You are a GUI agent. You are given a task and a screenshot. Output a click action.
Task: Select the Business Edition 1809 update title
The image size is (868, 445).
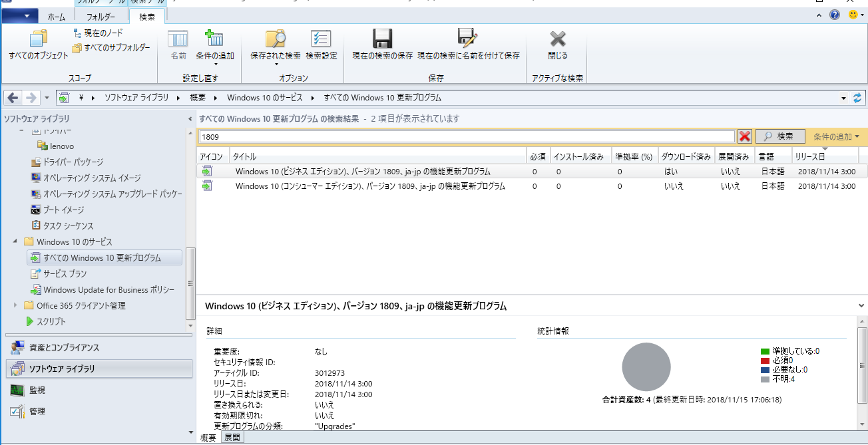(363, 171)
